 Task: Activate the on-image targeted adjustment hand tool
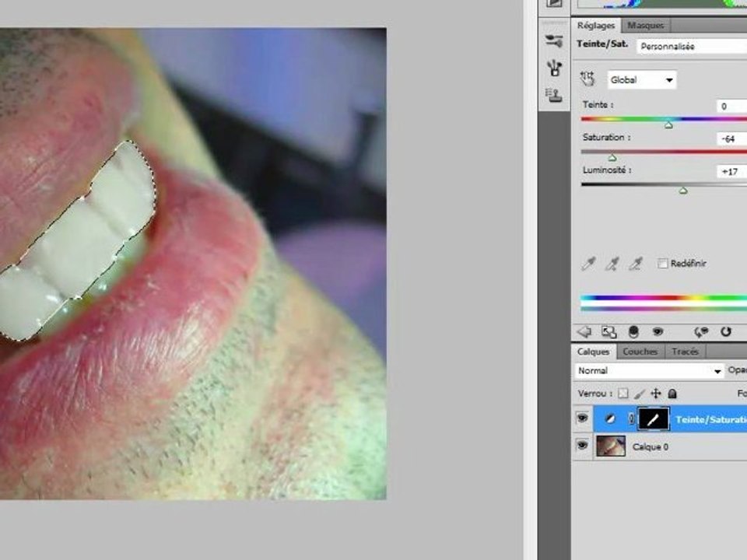point(588,79)
